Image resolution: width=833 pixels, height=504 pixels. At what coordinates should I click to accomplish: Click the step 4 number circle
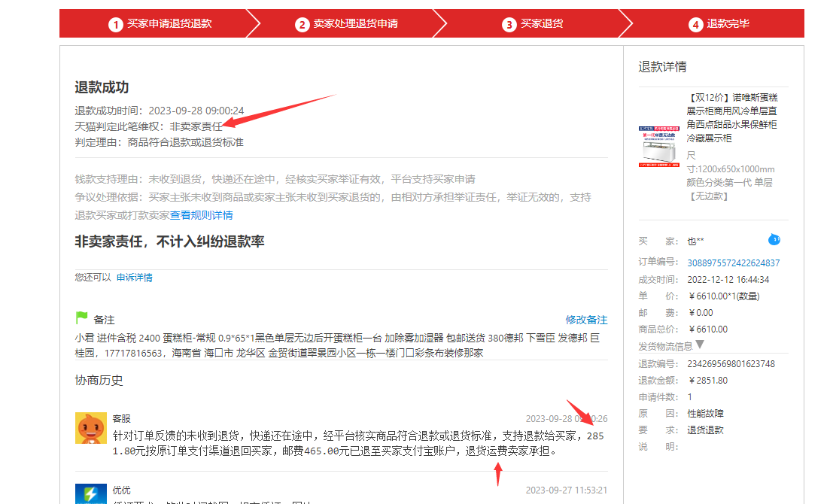click(695, 24)
